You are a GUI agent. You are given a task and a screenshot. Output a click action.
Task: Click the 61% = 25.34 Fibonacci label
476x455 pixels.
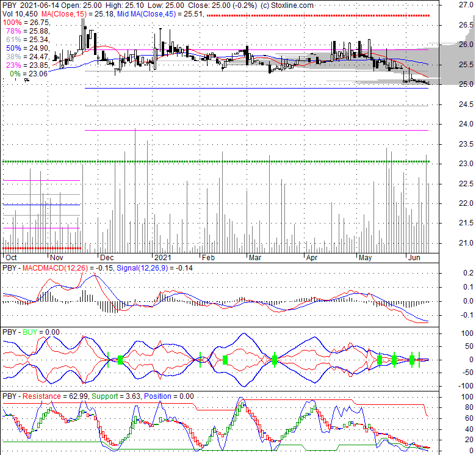[x=27, y=40]
